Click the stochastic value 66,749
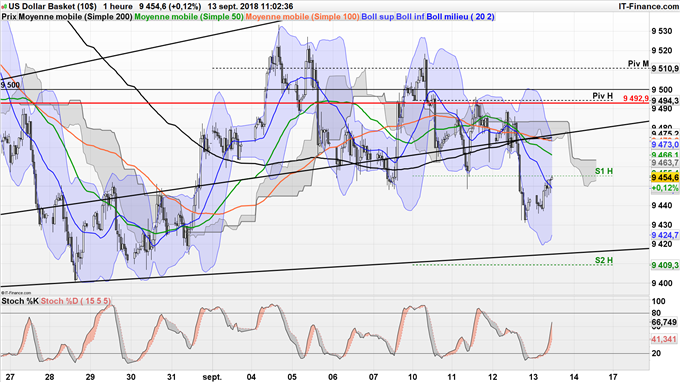The width and height of the screenshot is (680, 382). 664,322
